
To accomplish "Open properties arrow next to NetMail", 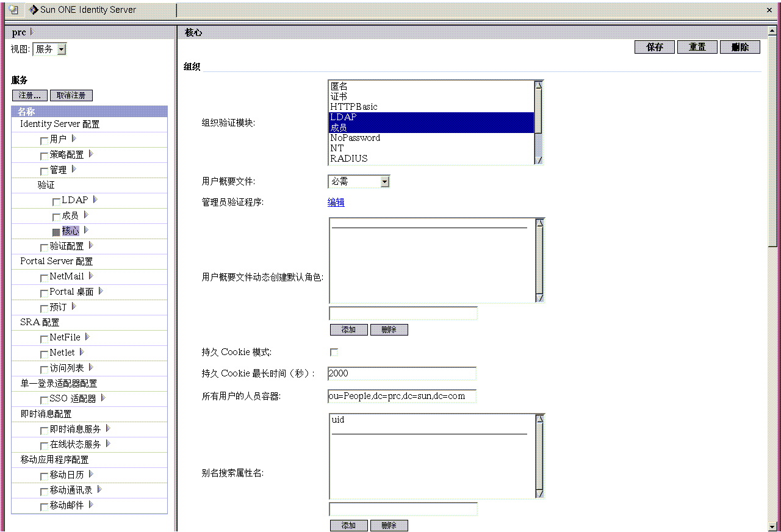I will click(91, 276).
